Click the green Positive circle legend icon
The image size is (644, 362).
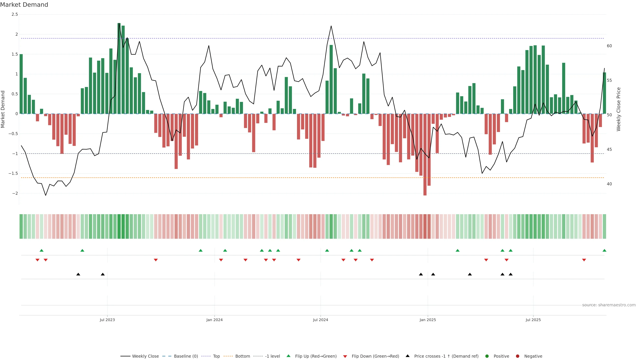(x=487, y=356)
